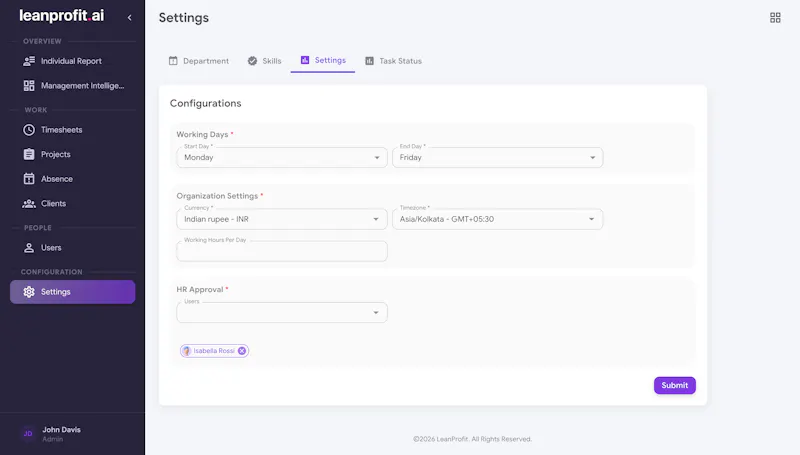Click the leanprofit.ai logo

62,16
